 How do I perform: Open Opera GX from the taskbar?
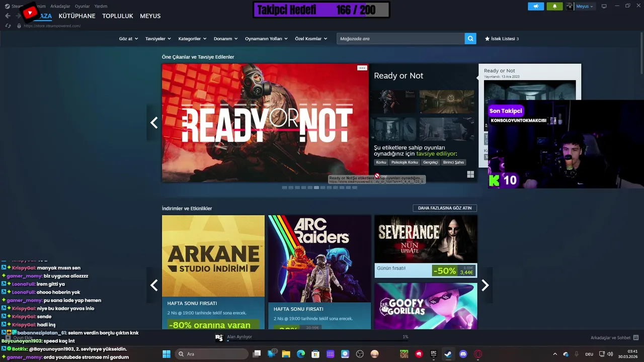click(x=478, y=354)
